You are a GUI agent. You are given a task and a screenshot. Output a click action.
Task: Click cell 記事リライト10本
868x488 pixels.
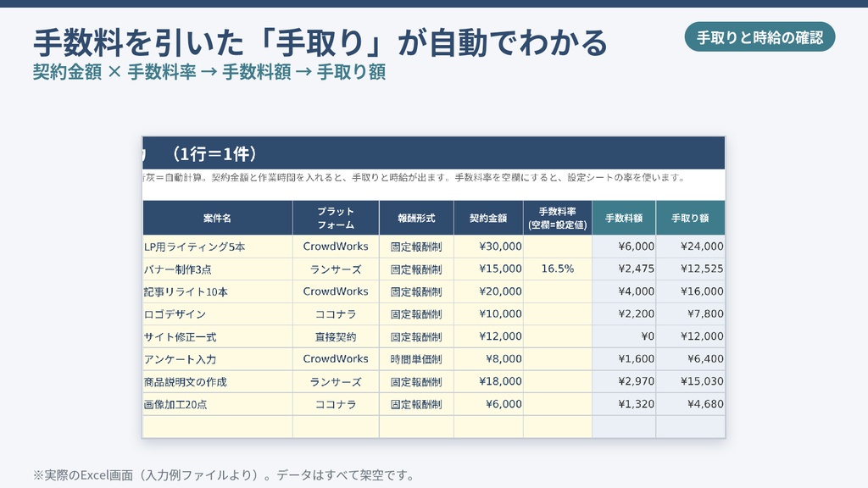tap(217, 291)
